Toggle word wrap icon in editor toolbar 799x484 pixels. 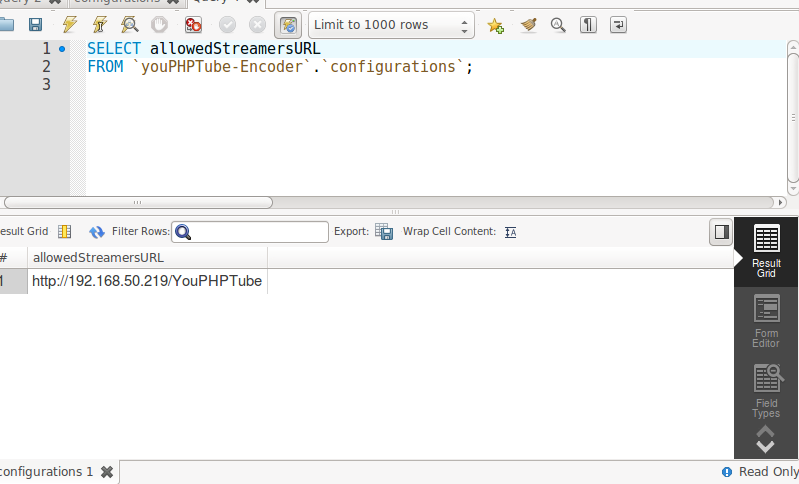[x=618, y=24]
